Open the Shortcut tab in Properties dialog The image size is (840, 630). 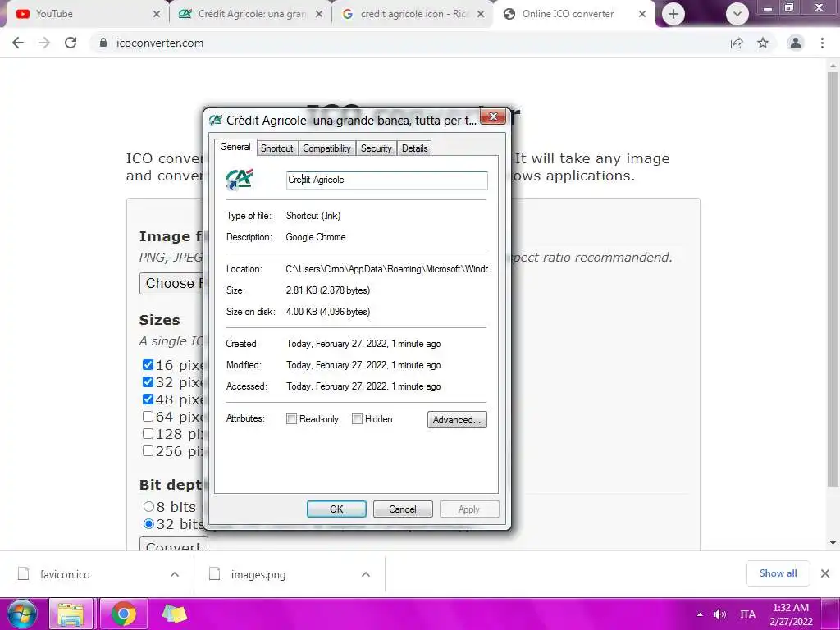[x=276, y=148]
